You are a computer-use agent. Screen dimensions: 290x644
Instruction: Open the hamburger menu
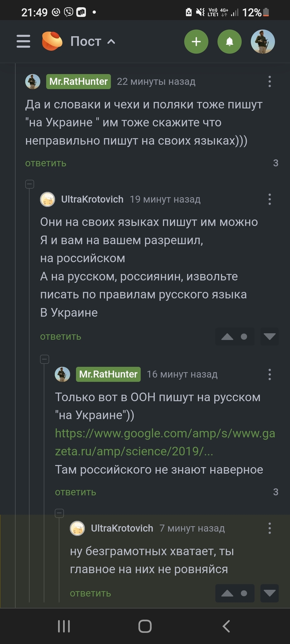click(x=23, y=41)
